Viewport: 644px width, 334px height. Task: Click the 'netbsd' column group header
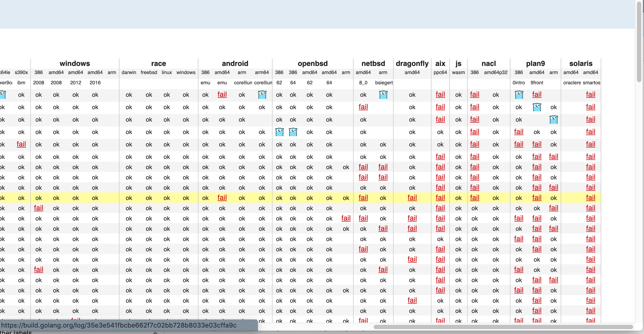click(373, 64)
